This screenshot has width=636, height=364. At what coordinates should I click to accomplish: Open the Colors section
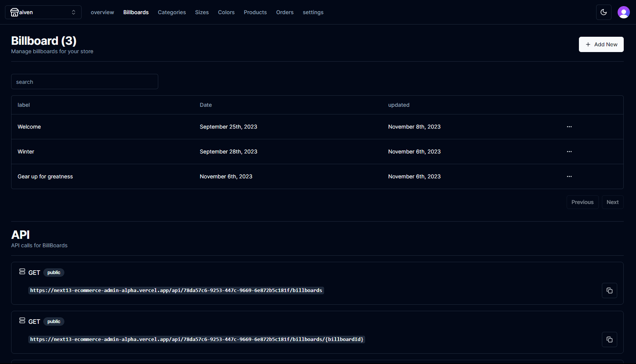(x=226, y=12)
